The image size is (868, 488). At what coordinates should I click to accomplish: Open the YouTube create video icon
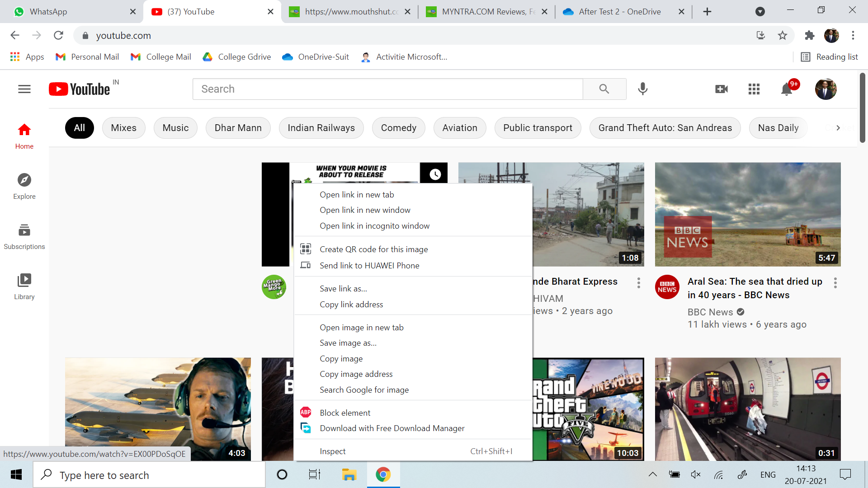pyautogui.click(x=722, y=89)
